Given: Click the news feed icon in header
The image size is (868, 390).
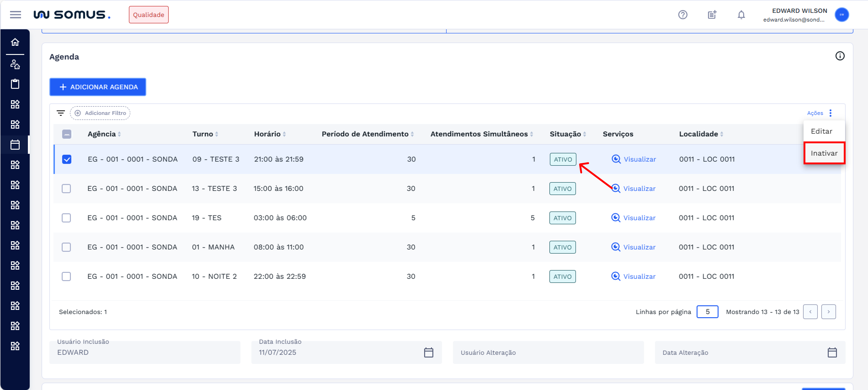Looking at the screenshot, I should pyautogui.click(x=712, y=14).
